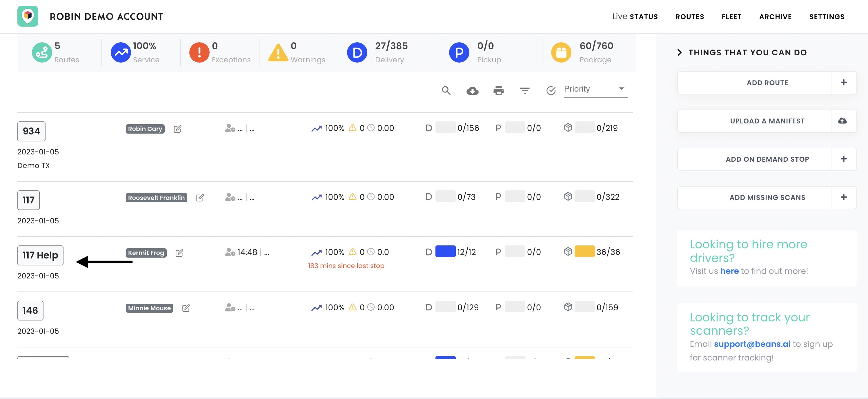The image size is (868, 399).
Task: Open the Priority sort dropdown
Action: point(596,89)
